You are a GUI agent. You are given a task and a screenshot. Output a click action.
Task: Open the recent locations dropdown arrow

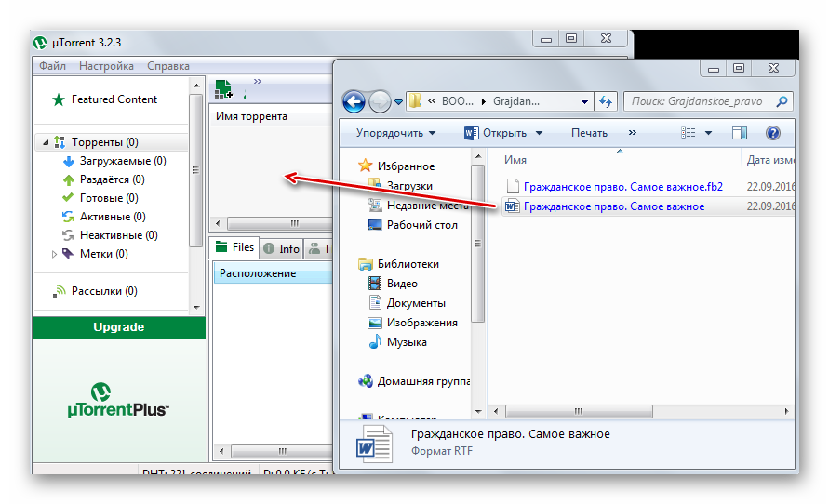(x=398, y=102)
